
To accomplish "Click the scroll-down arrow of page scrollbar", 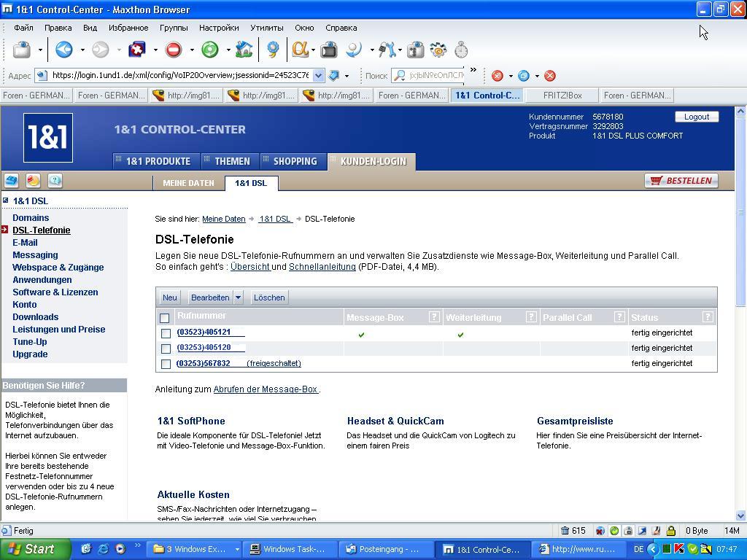I will point(740,516).
